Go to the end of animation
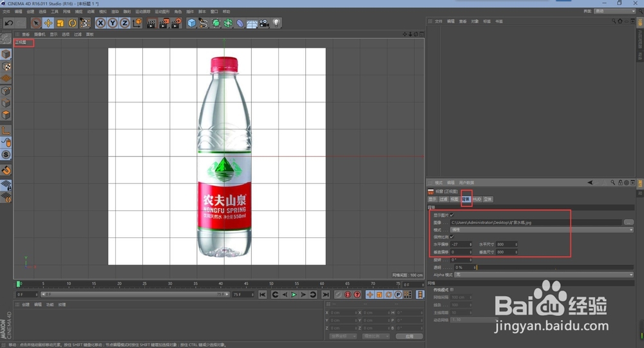 point(326,295)
